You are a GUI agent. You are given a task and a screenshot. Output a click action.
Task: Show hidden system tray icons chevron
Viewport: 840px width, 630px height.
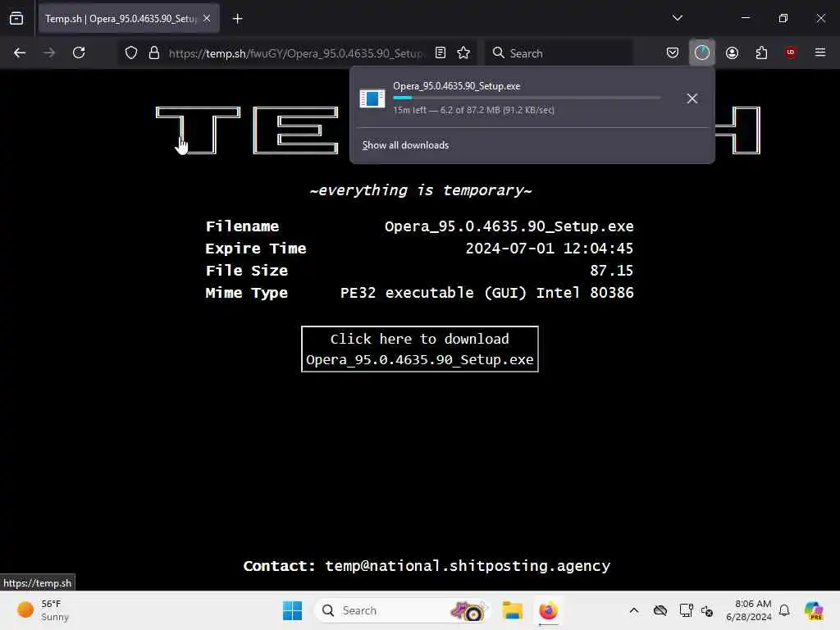pos(634,610)
